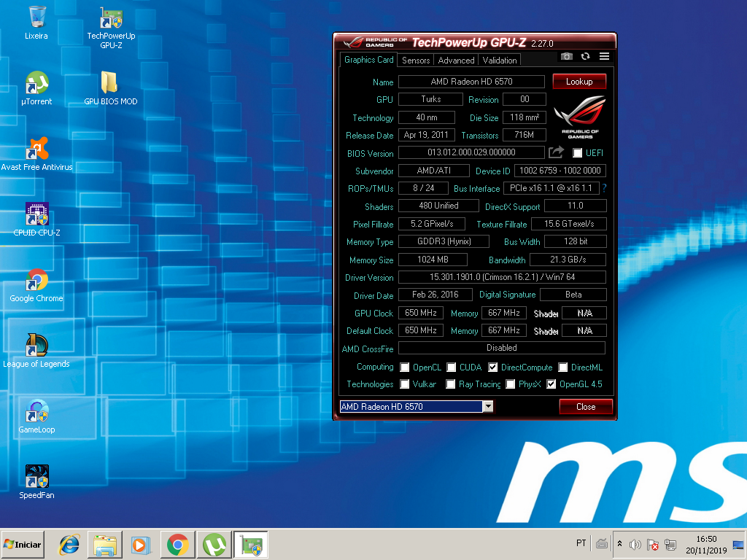Click the Close button in GPU-Z

coord(586,407)
